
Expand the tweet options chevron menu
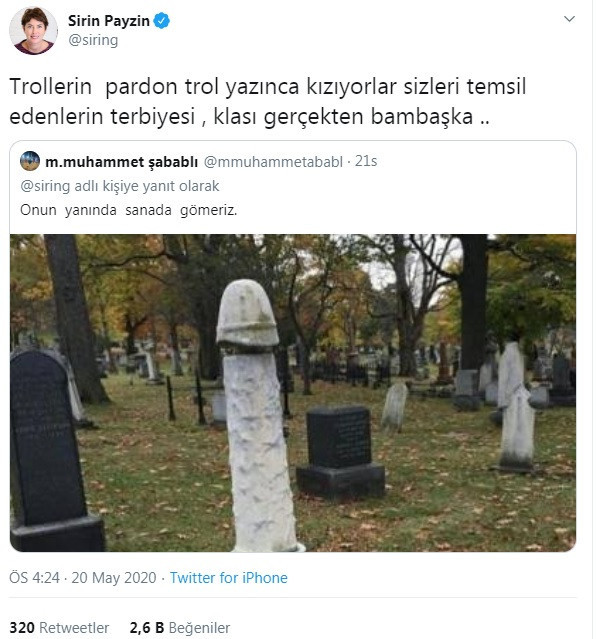coord(569,19)
